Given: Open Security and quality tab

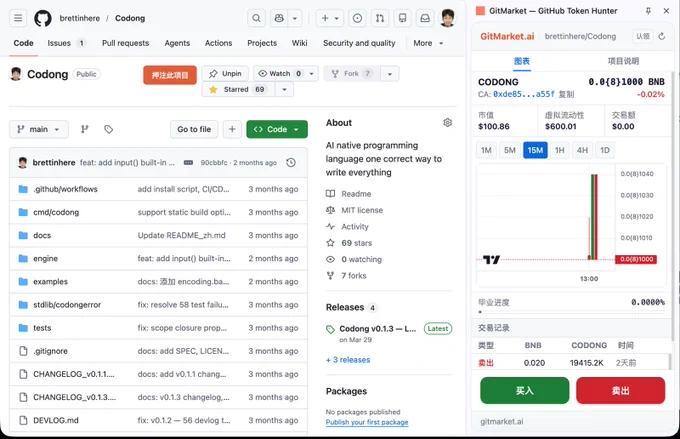Looking at the screenshot, I should pos(359,43).
